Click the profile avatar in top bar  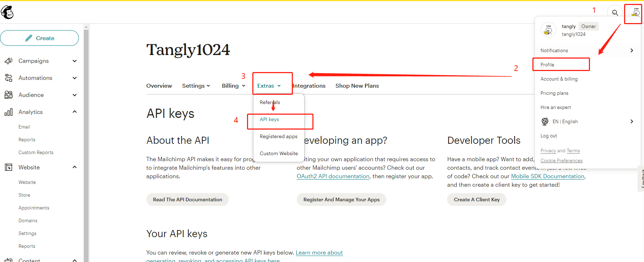coord(635,12)
